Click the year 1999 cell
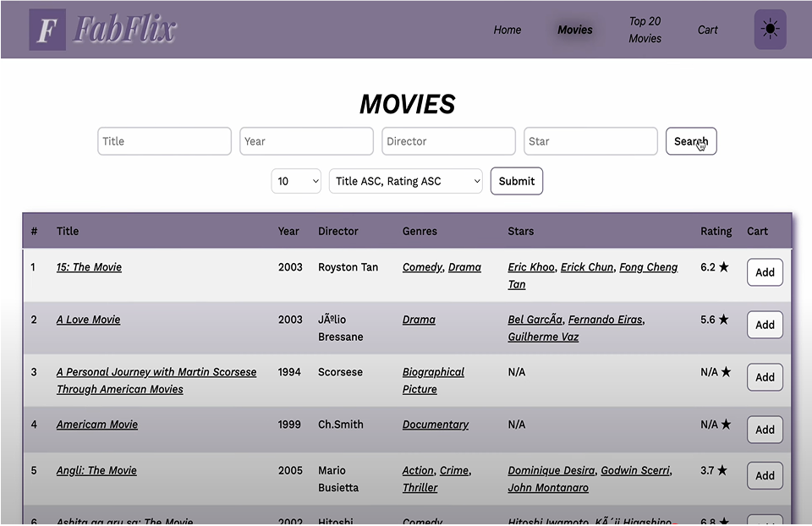The image size is (812, 526). (x=289, y=425)
